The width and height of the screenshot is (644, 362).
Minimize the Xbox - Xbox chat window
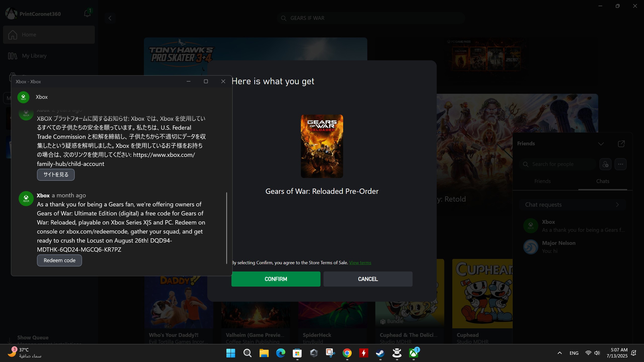188,81
